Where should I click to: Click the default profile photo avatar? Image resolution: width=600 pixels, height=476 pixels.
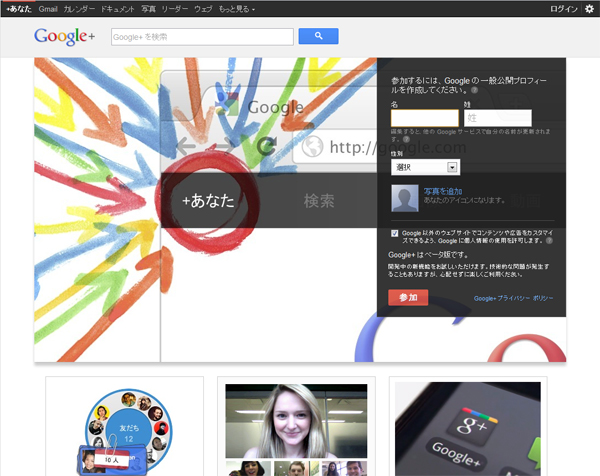405,198
